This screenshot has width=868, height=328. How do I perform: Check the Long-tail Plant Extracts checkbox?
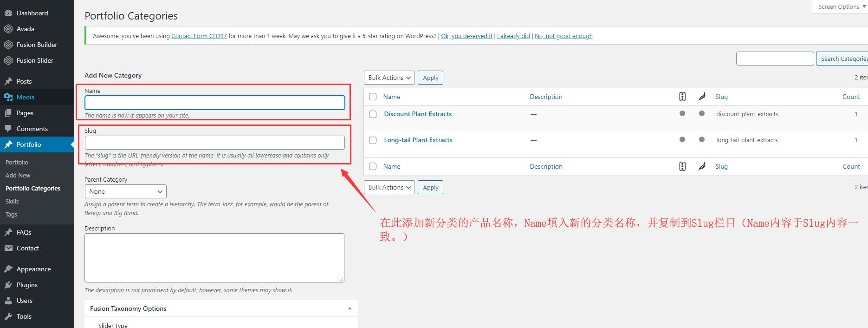pos(373,140)
